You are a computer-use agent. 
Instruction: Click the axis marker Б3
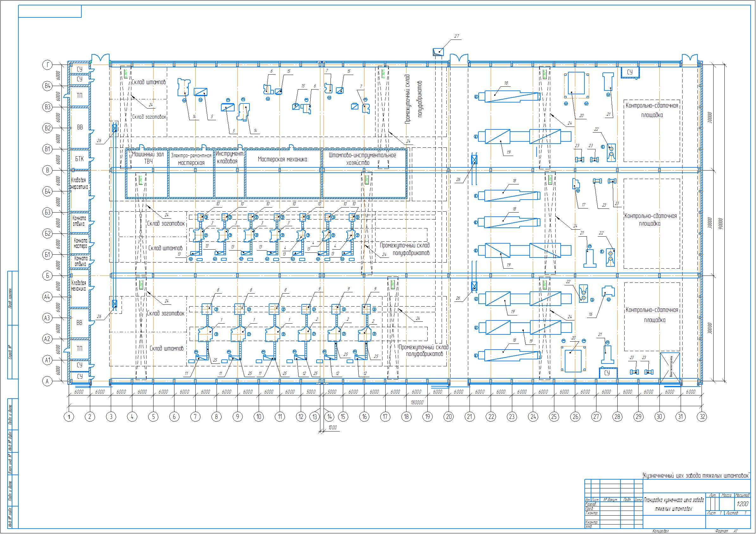point(48,212)
